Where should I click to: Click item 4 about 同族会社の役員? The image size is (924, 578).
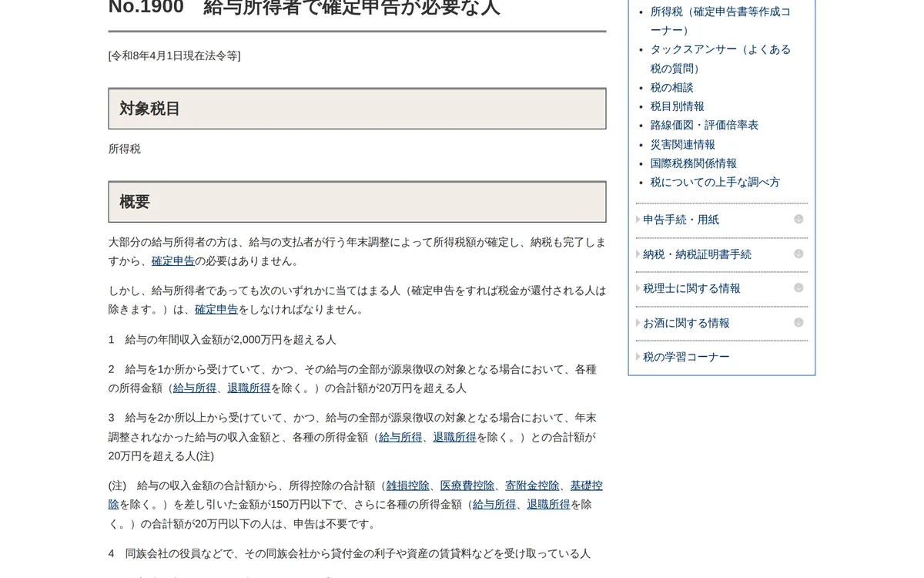350,553
